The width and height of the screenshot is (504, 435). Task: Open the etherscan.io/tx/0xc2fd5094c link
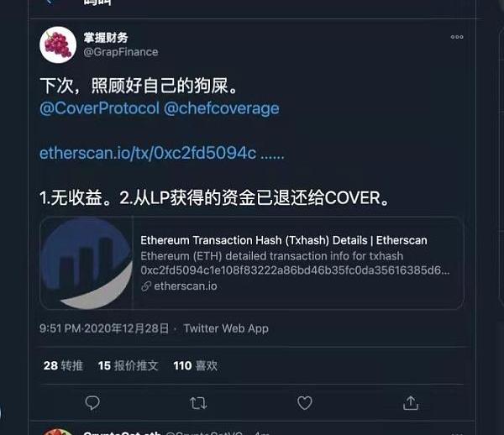[161, 153]
